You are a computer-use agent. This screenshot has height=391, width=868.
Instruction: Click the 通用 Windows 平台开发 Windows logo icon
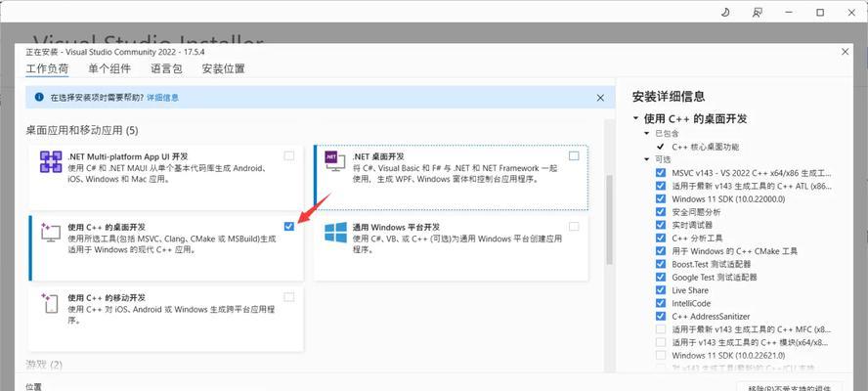pos(335,232)
